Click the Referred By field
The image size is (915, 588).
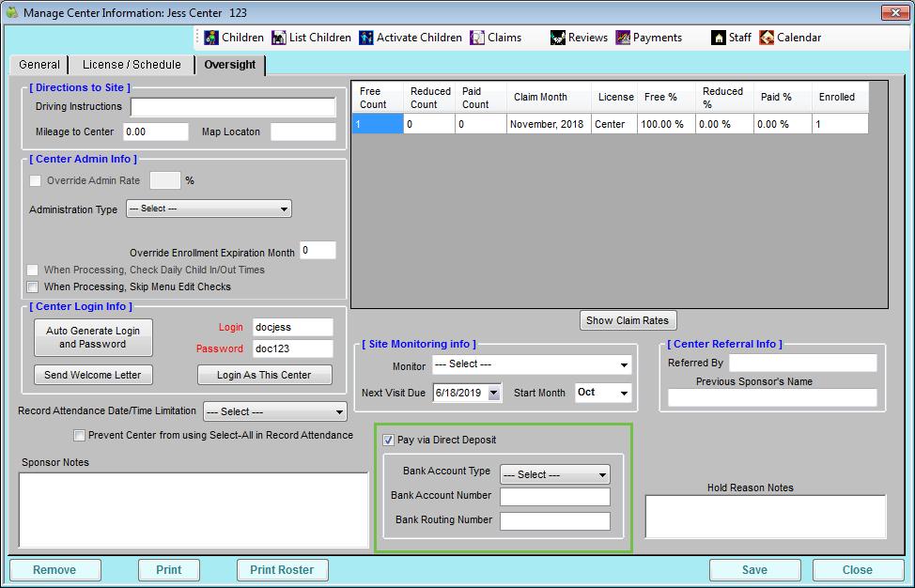[x=803, y=363]
